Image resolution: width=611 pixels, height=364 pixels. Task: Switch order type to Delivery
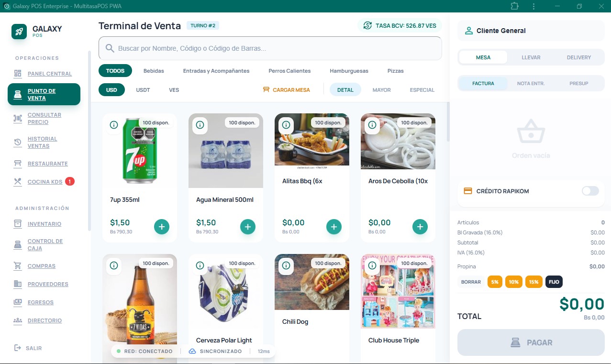(x=579, y=57)
